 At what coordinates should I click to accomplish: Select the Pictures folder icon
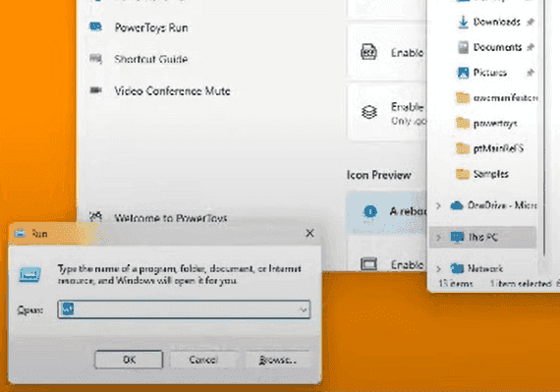point(463,73)
